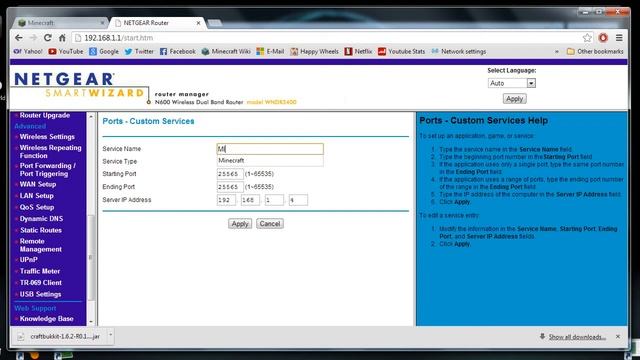The image size is (640, 360).
Task: Click sidebar scrollbar down arrow
Action: point(91,322)
